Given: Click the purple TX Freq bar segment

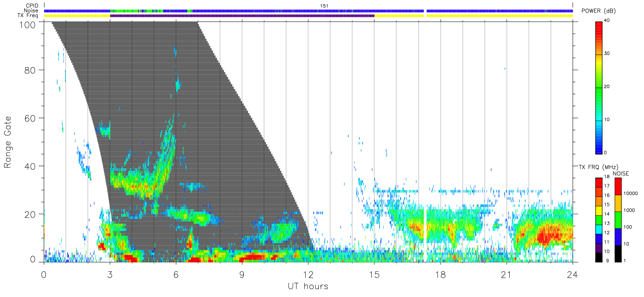Looking at the screenshot, I should pos(242,16).
